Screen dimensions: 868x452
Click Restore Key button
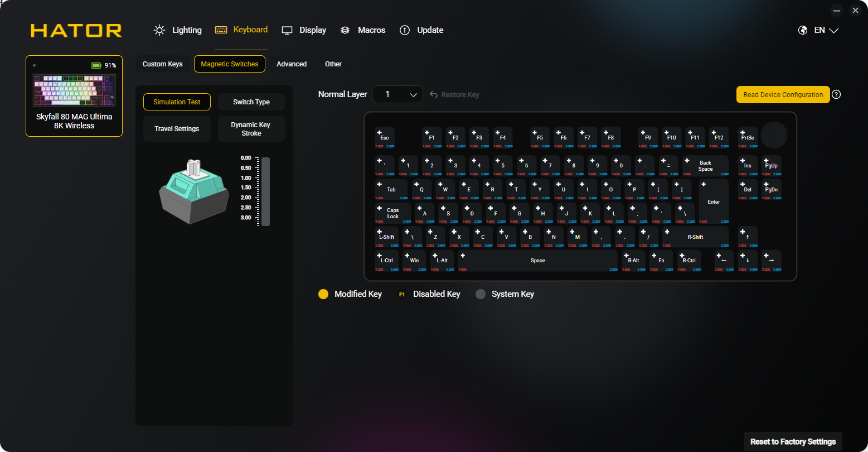[x=454, y=95]
